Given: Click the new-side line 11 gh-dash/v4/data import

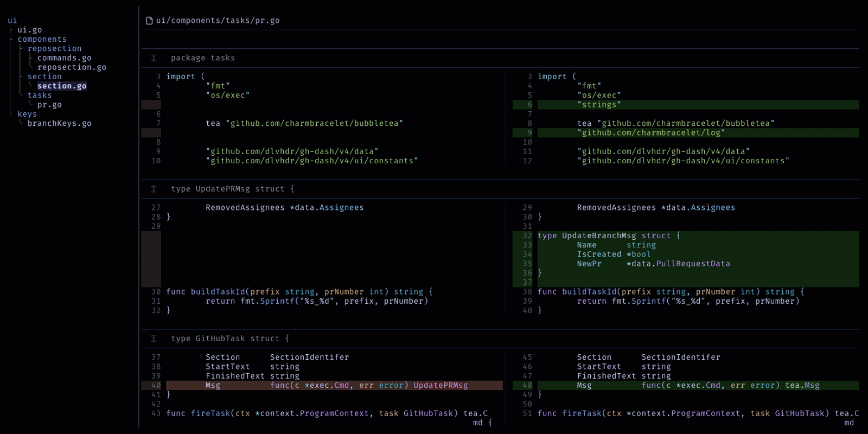Looking at the screenshot, I should [663, 151].
